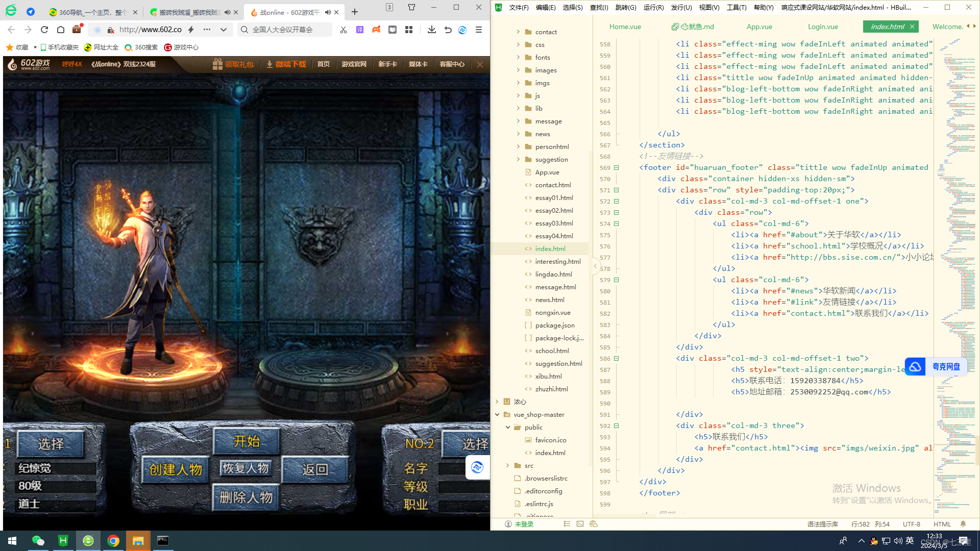Toggle the HBuilder sidebar collapse handle
The image size is (980, 551).
click(595, 266)
